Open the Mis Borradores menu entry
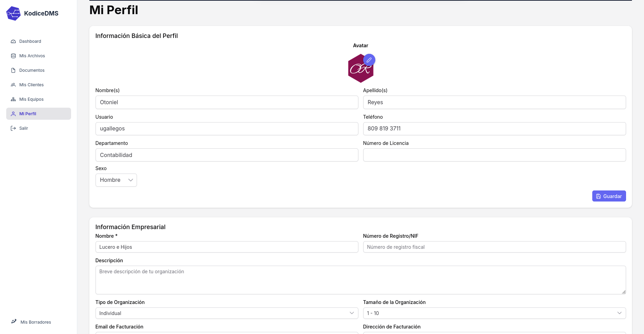 (x=36, y=322)
